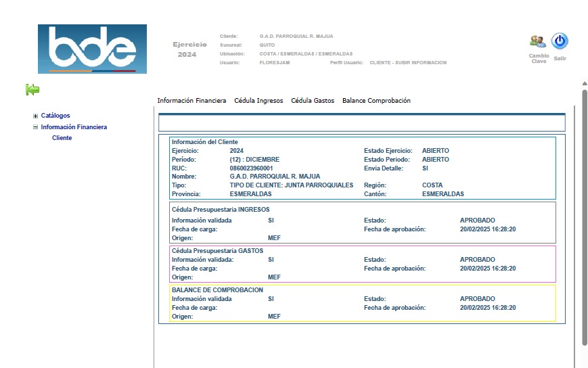
Task: Open the Balance Comprobación menu
Action: [x=376, y=101]
